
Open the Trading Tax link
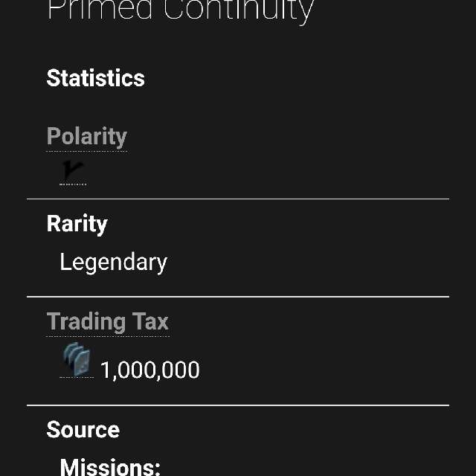(x=107, y=321)
